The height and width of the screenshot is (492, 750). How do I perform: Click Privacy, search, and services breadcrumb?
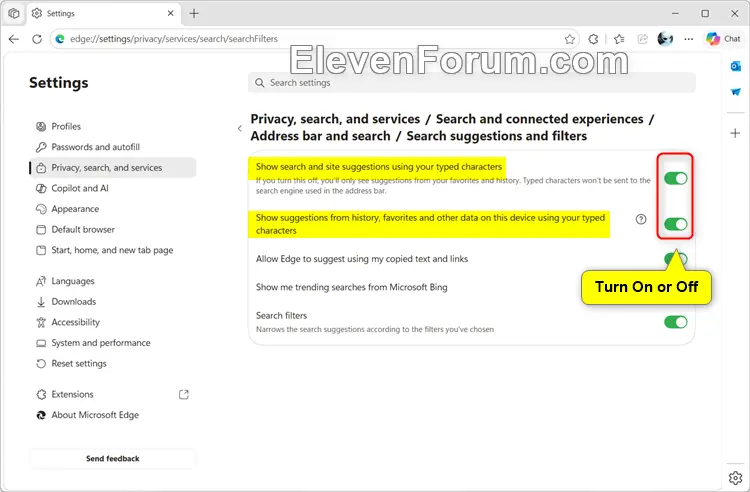click(x=335, y=119)
